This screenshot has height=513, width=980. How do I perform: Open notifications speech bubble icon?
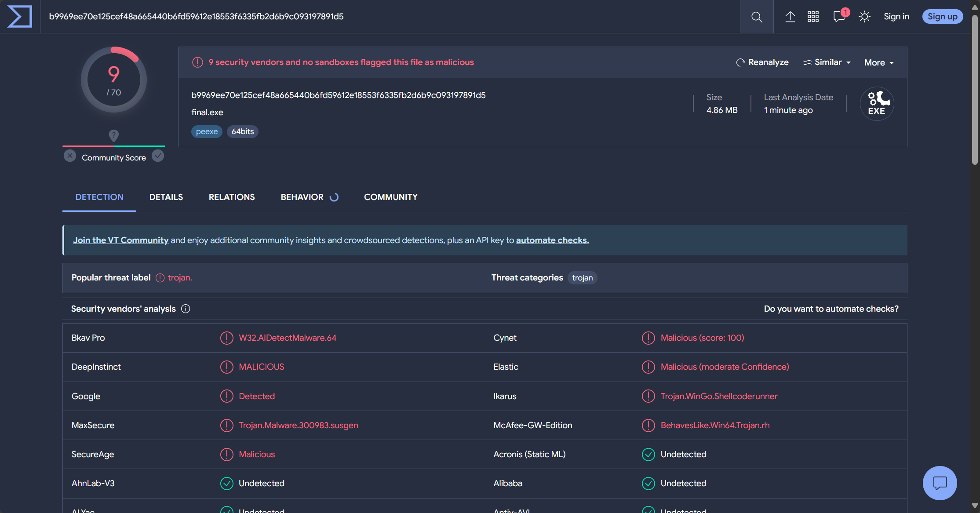coord(839,17)
